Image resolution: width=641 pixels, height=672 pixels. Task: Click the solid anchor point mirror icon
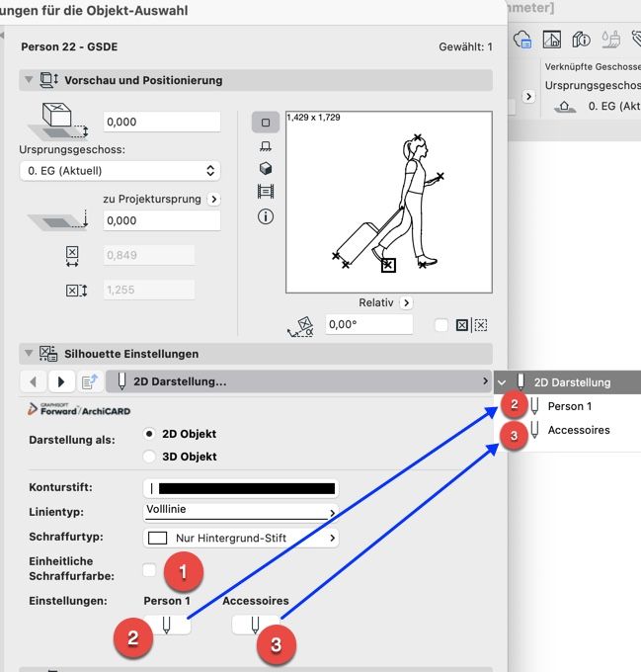tap(462, 325)
